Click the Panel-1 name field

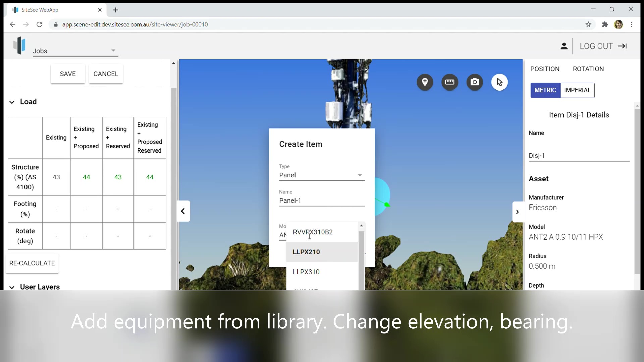point(321,201)
